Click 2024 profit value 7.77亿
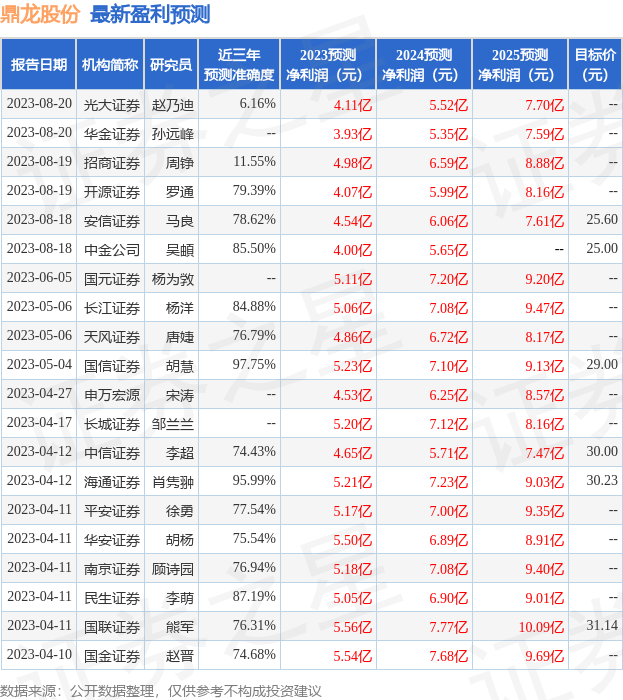The width and height of the screenshot is (623, 700). tap(449, 628)
